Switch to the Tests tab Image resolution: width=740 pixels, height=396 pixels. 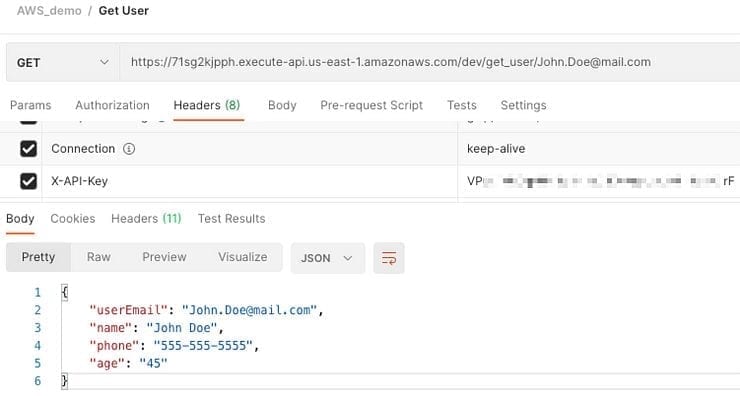tap(462, 105)
